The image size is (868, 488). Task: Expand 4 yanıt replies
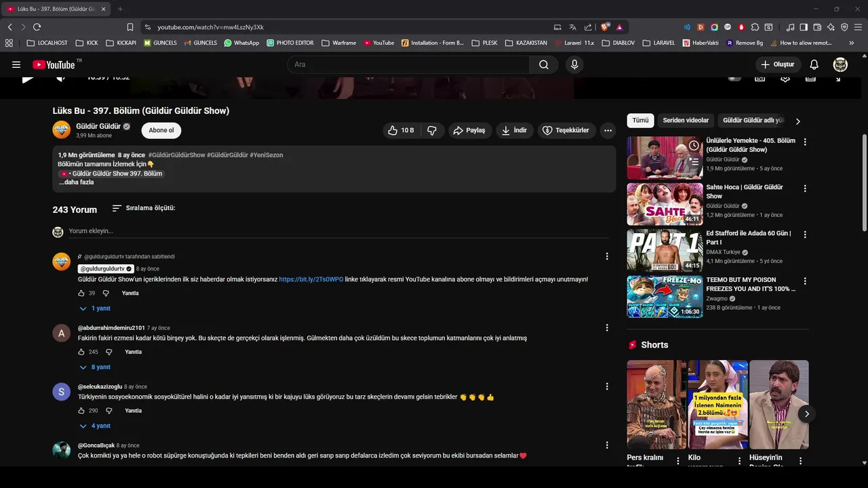[95, 426]
